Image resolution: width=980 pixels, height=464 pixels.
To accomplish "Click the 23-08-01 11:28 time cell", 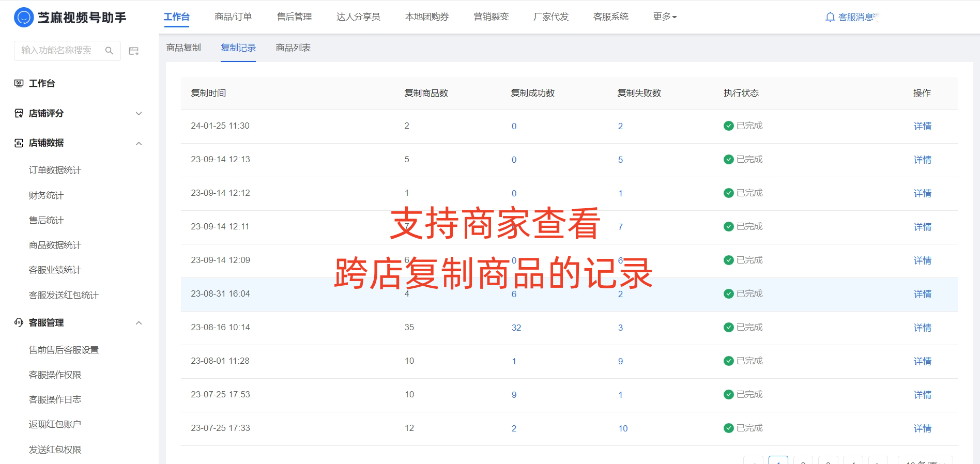I will pyautogui.click(x=220, y=361).
